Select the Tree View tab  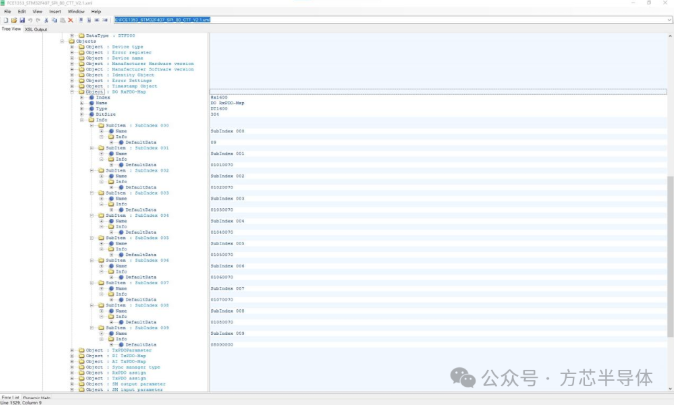tap(11, 29)
